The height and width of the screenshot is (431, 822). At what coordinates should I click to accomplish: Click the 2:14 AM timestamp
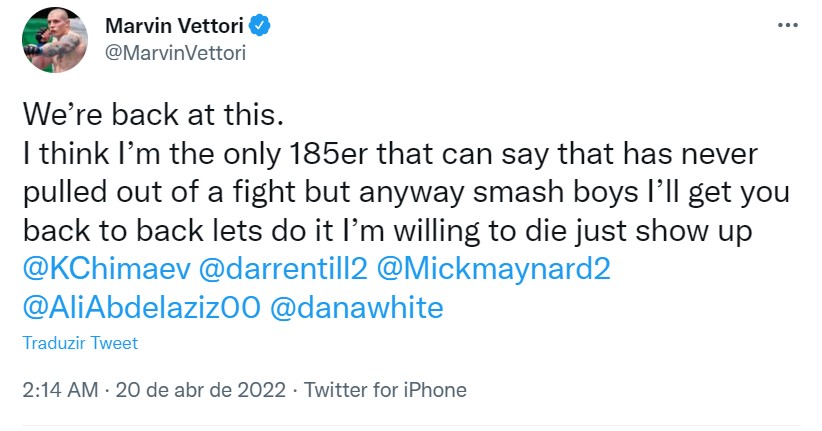click(60, 389)
